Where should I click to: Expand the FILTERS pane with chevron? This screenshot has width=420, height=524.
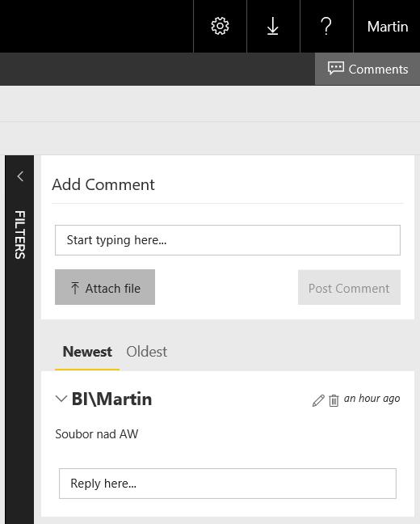20,176
